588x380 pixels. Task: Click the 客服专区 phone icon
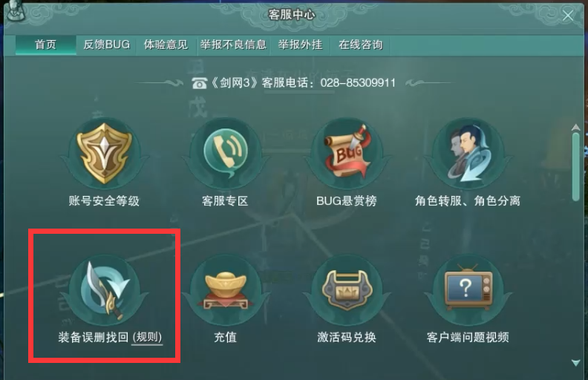click(x=226, y=153)
